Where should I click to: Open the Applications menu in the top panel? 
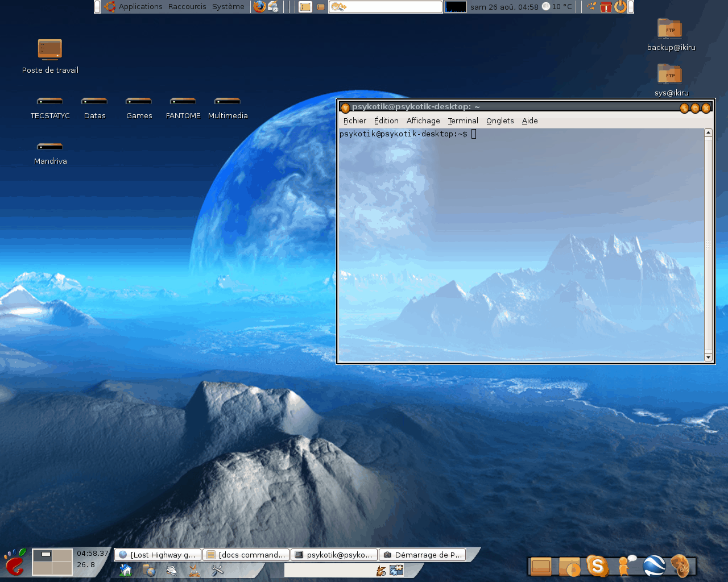(139, 6)
